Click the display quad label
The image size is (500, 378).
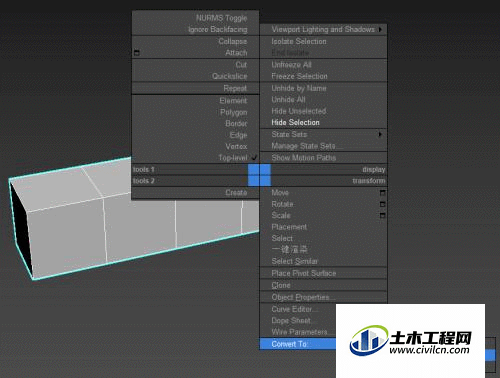click(374, 169)
